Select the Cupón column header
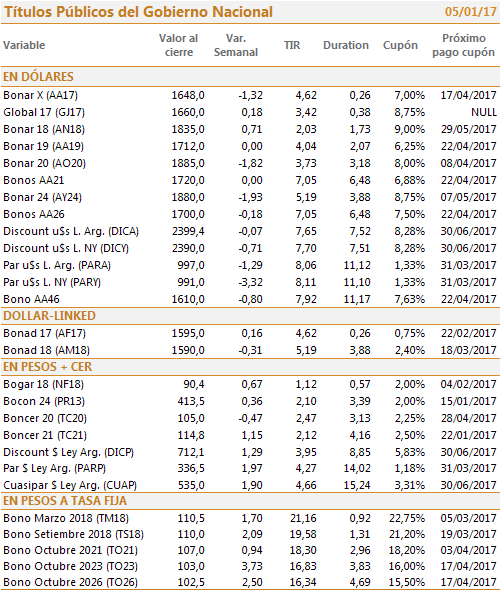This screenshot has height=590, width=500. tap(400, 46)
